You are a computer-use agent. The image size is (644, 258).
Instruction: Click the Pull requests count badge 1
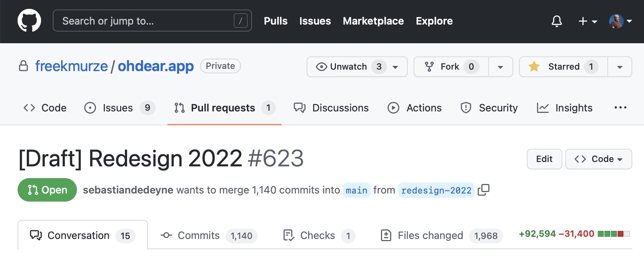click(269, 108)
